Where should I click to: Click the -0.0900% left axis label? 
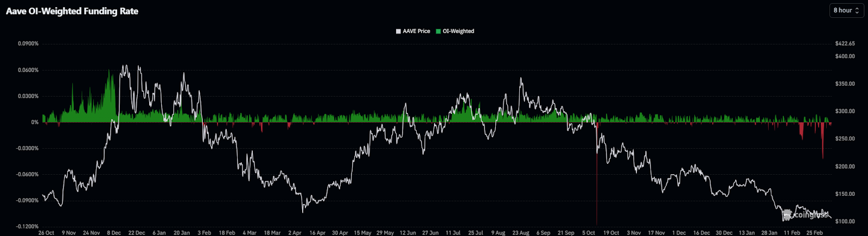tap(27, 200)
